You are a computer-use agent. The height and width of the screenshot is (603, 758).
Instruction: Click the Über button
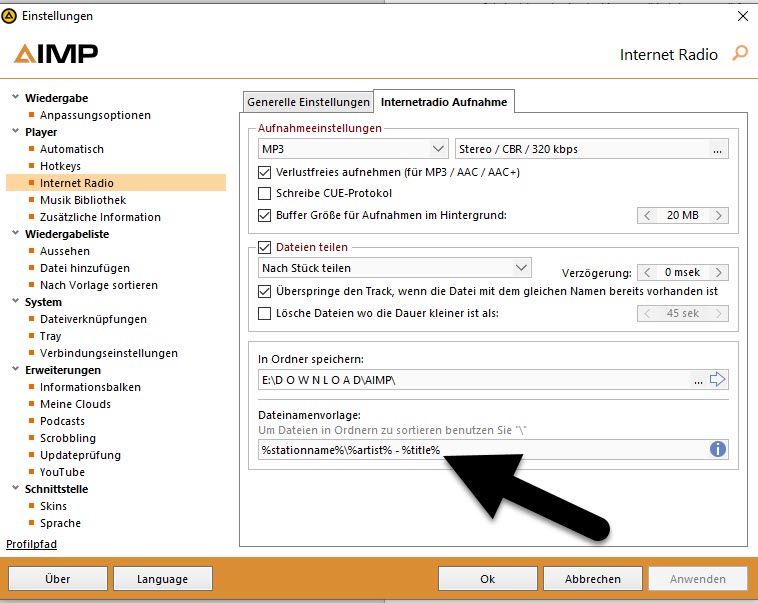coord(58,579)
